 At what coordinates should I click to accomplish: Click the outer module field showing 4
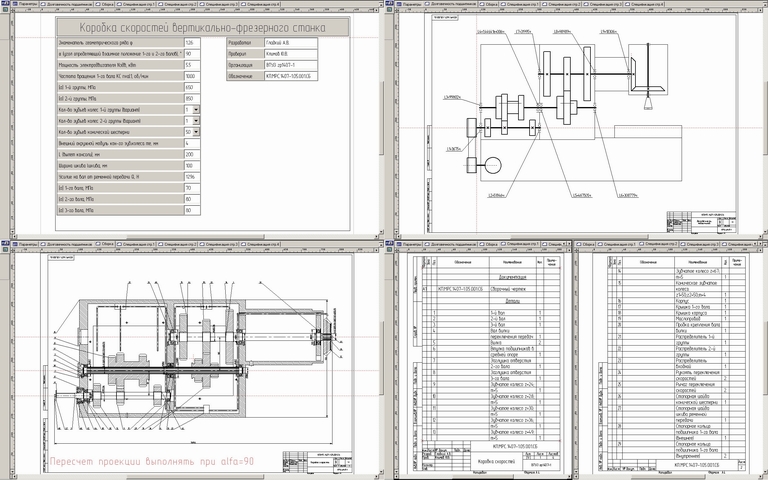192,143
